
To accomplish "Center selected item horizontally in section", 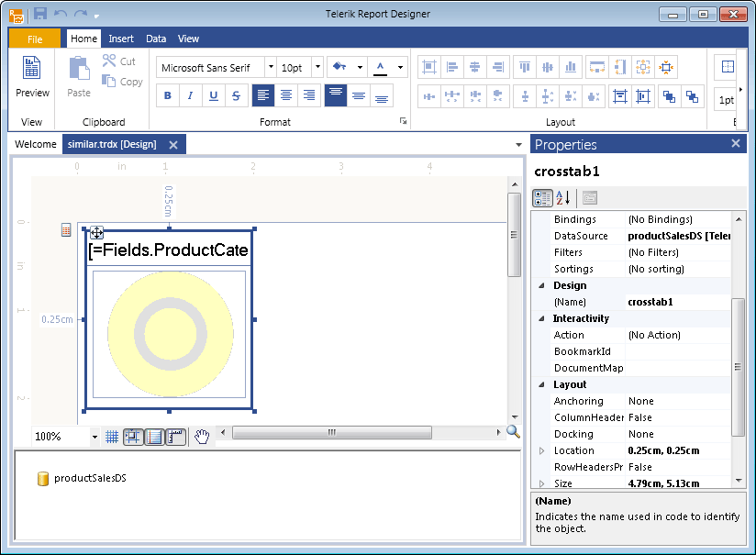I will [x=620, y=96].
